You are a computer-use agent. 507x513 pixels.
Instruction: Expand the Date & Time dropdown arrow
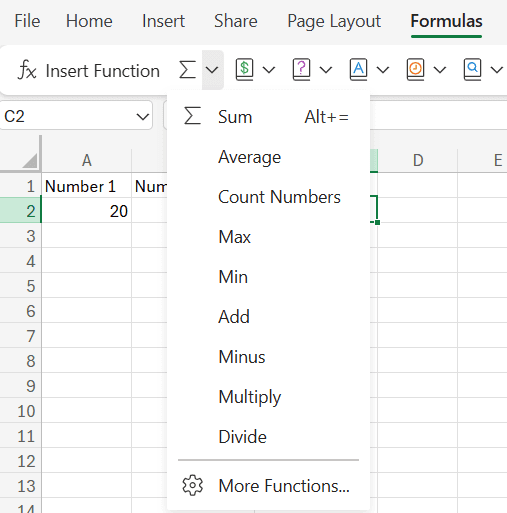coord(440,70)
